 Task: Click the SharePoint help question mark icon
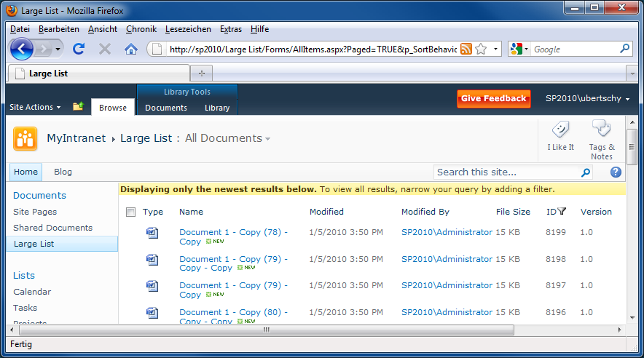[616, 172]
